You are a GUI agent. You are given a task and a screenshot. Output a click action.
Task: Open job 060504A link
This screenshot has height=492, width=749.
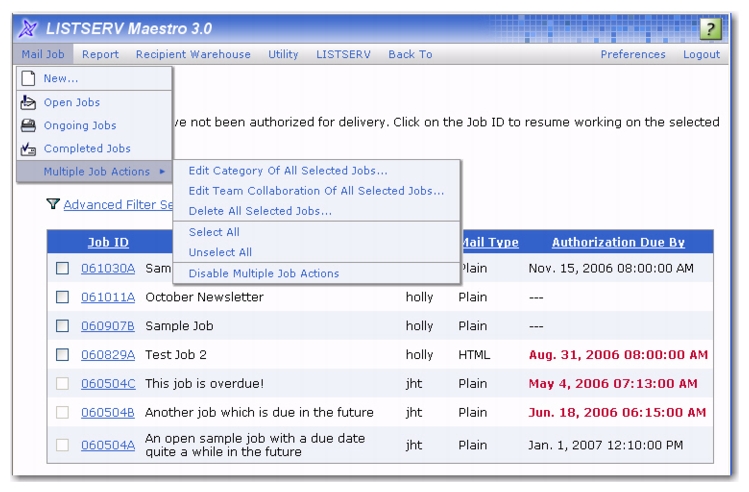click(108, 445)
